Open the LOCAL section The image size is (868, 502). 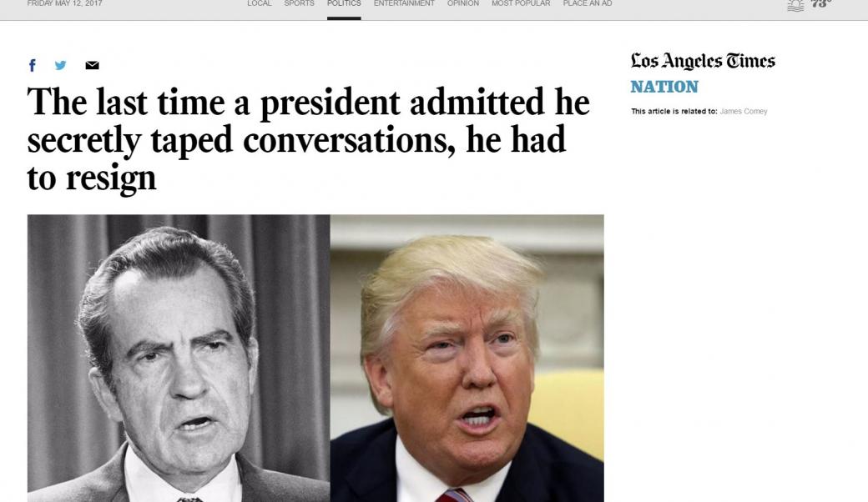tap(259, 3)
